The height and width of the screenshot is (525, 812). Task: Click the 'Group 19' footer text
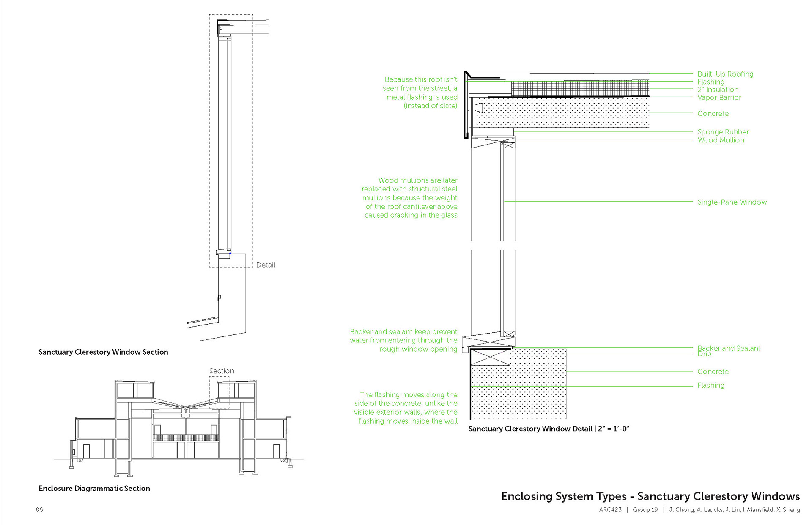coord(645,510)
